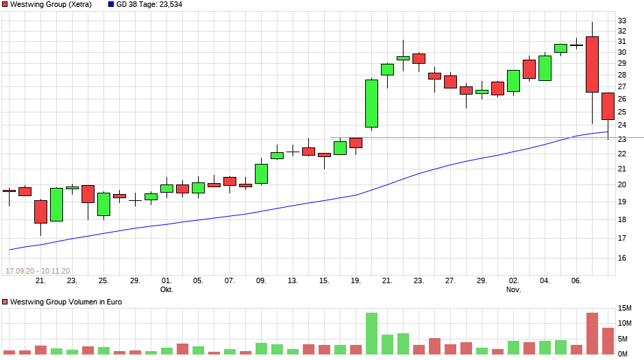Click the x-axis date label '06.'

pos(576,280)
